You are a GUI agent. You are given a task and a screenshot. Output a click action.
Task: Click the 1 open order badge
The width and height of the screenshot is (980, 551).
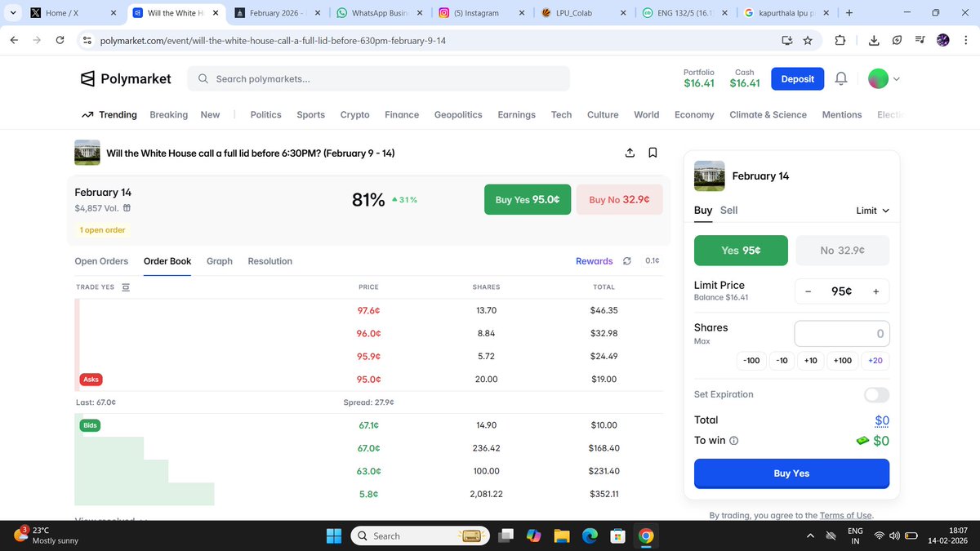tap(102, 230)
